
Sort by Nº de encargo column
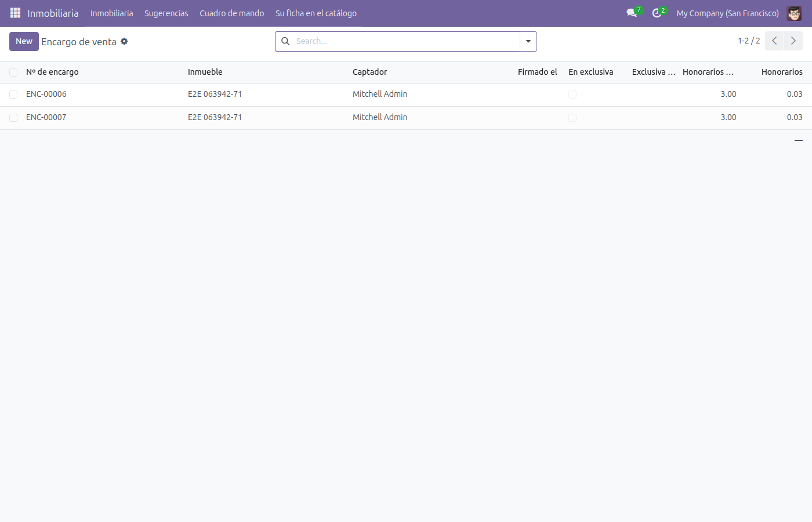coord(52,72)
